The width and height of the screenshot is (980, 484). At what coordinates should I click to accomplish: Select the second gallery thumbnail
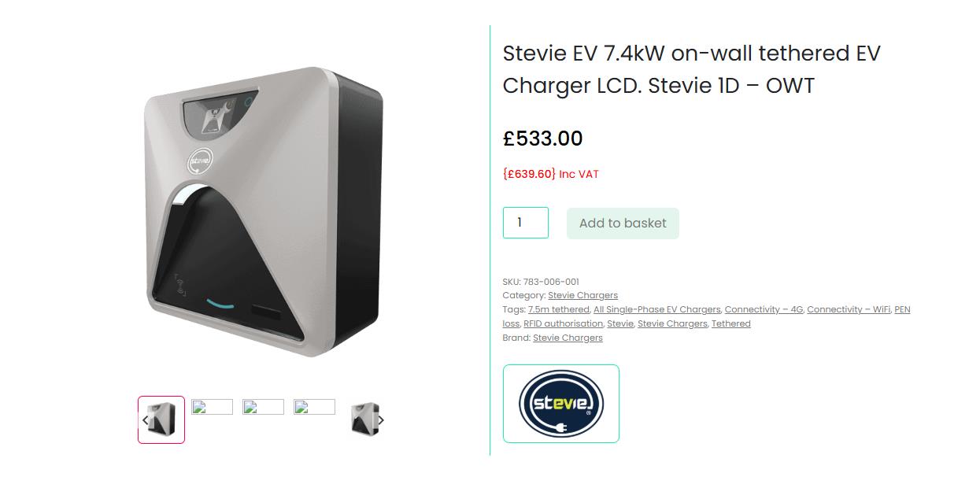212,407
